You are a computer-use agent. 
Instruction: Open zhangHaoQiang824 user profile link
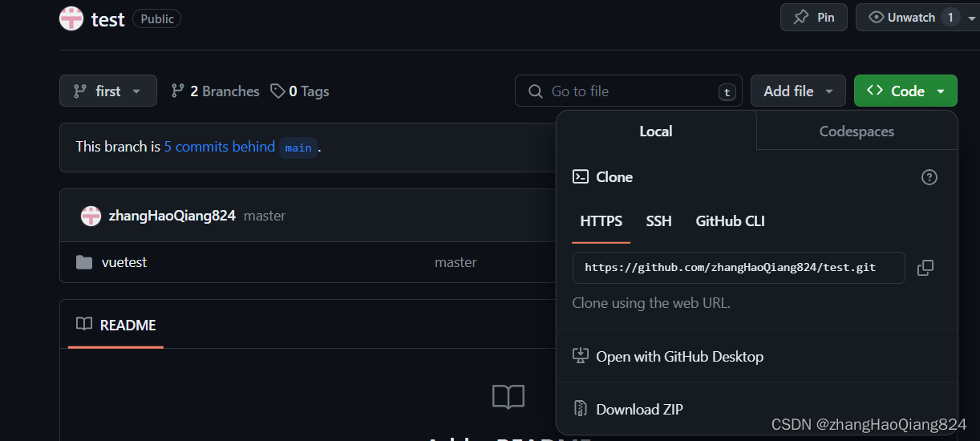(172, 216)
